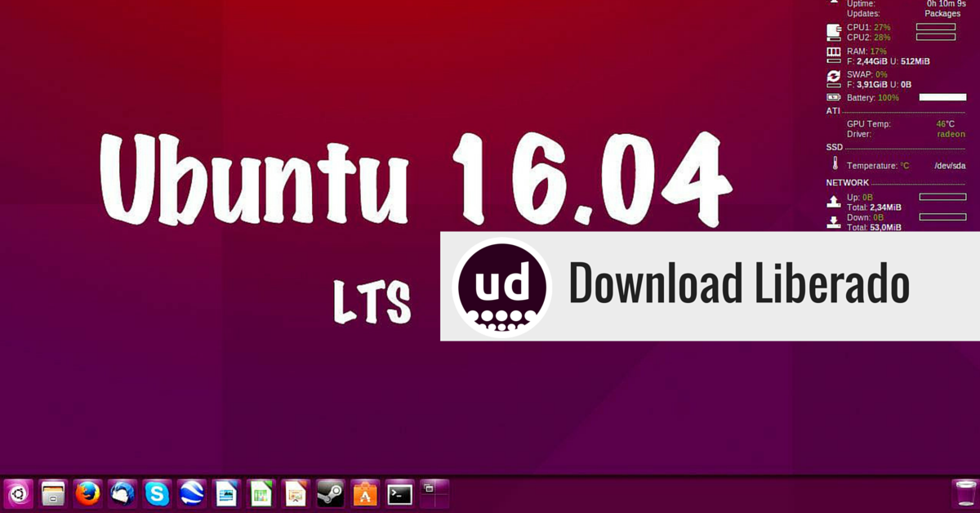Click the ud logo circle
Viewport: 980px width, 513px height.
click(501, 287)
